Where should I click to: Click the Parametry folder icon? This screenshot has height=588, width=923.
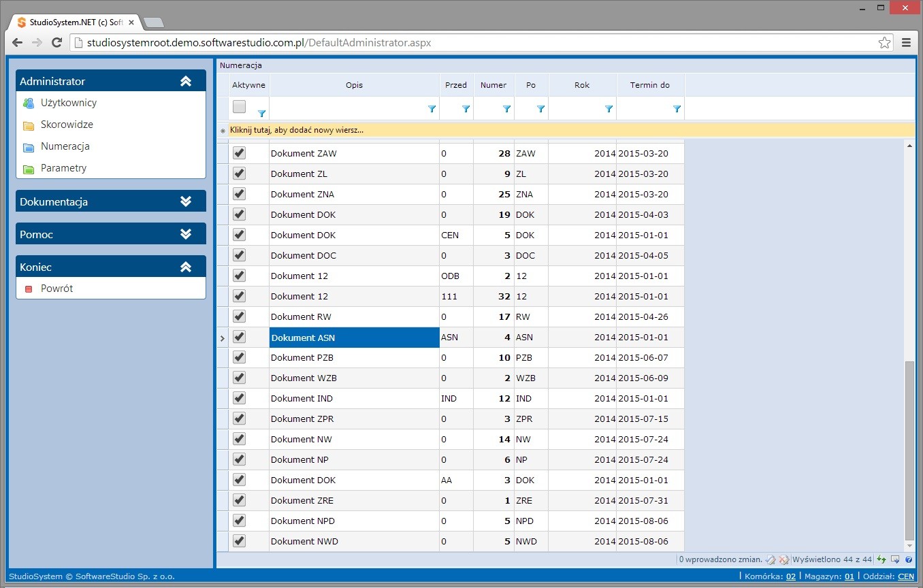(28, 169)
